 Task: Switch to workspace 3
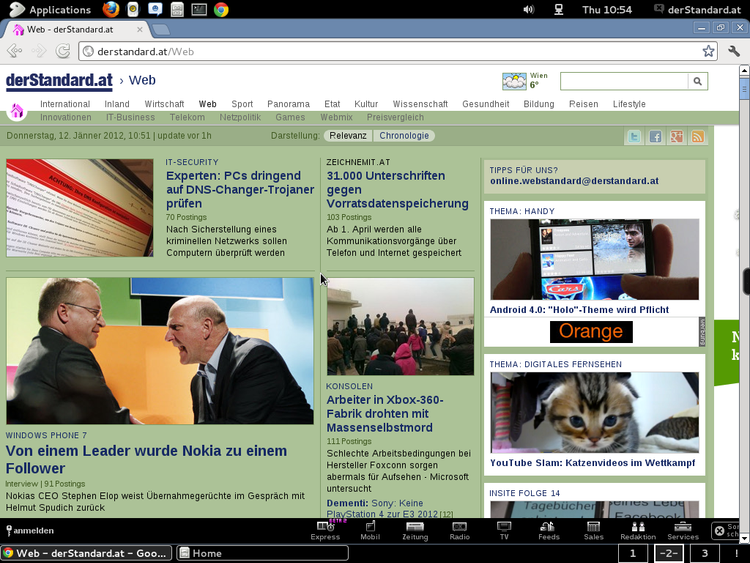tap(704, 553)
